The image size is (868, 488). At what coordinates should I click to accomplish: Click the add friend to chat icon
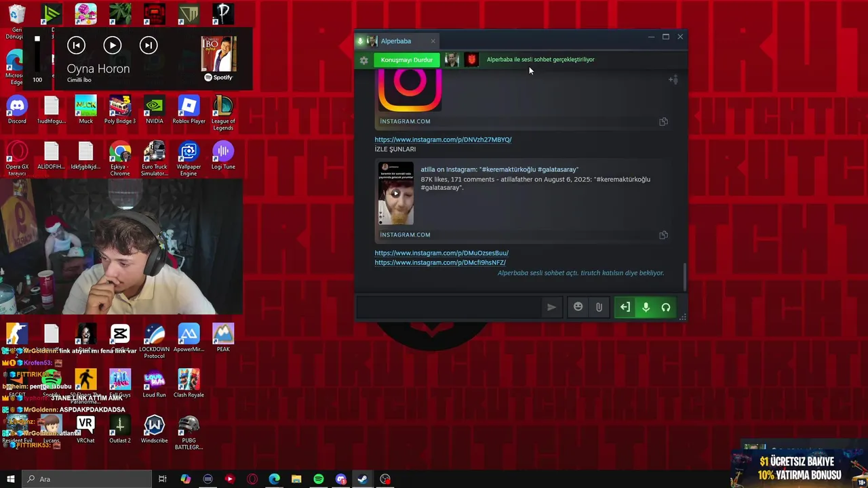[673, 80]
